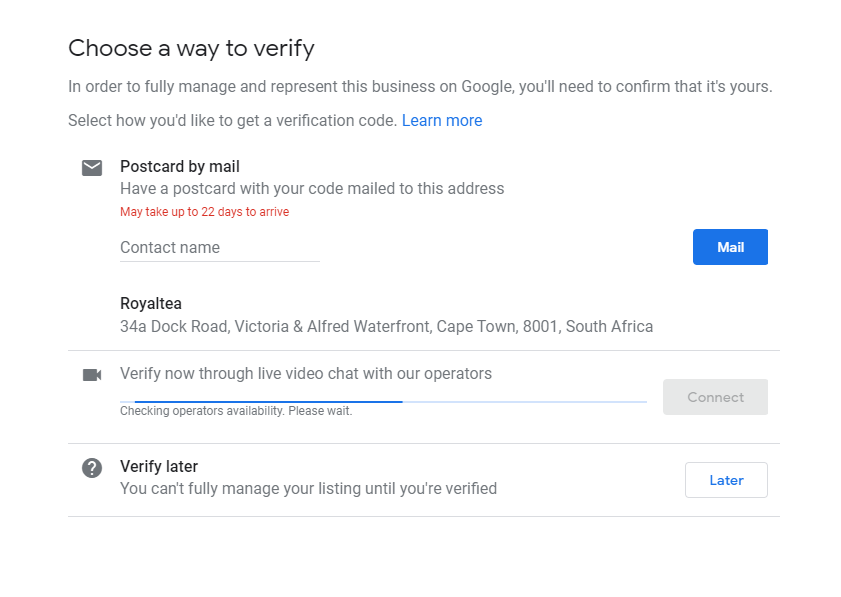Select the Verify later heading

coord(159,466)
